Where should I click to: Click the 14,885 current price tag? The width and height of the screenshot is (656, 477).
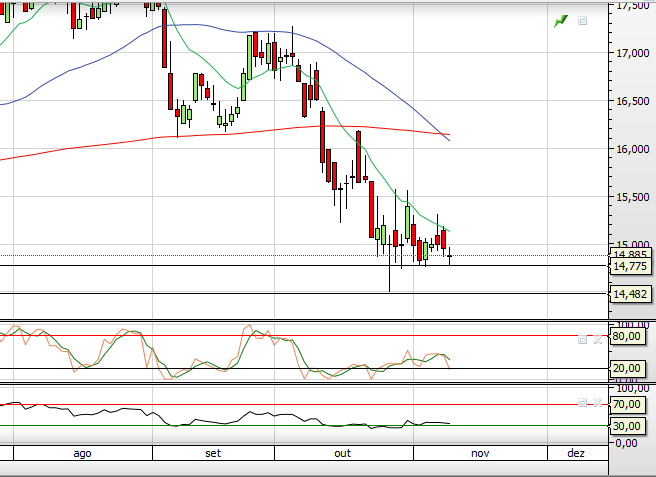[x=630, y=254]
